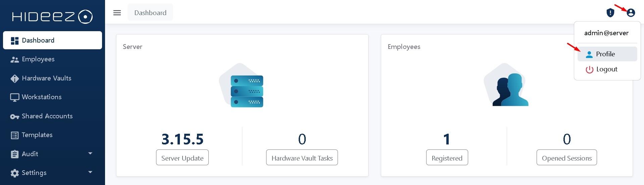The image size is (644, 185).
Task: Click the red Logout power icon
Action: pos(589,69)
